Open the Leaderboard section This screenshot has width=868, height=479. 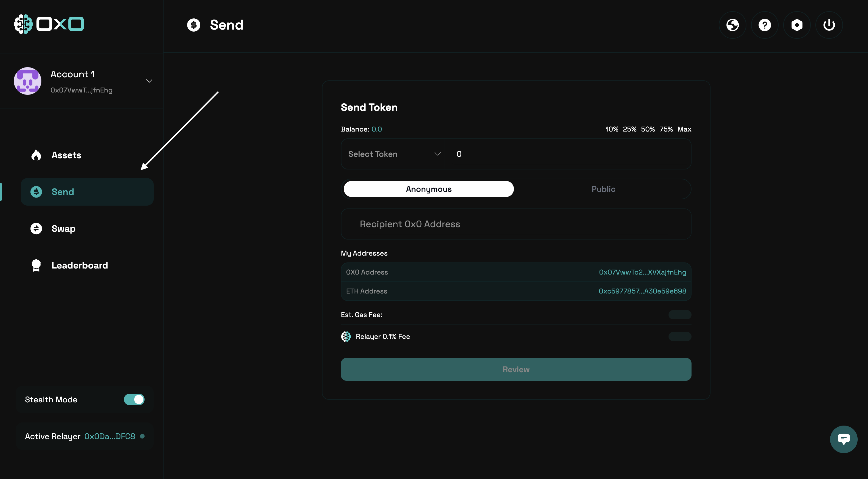pyautogui.click(x=80, y=265)
